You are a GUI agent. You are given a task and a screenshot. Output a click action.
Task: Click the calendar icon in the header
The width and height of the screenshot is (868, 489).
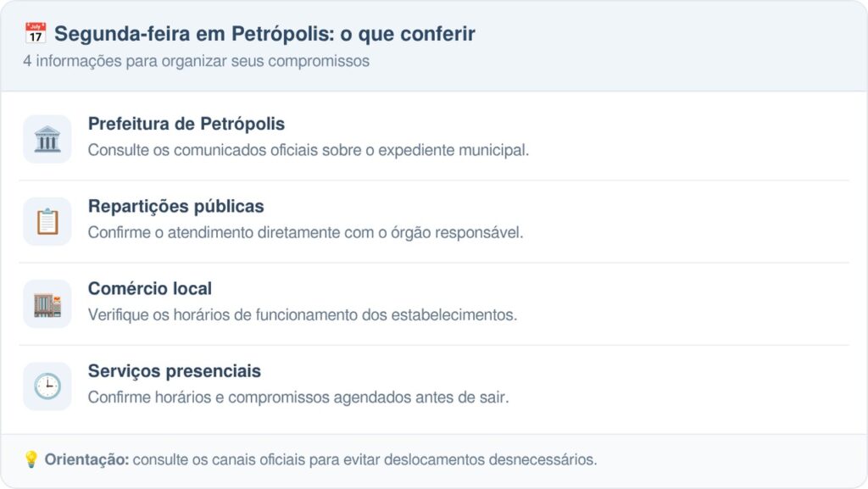click(36, 33)
